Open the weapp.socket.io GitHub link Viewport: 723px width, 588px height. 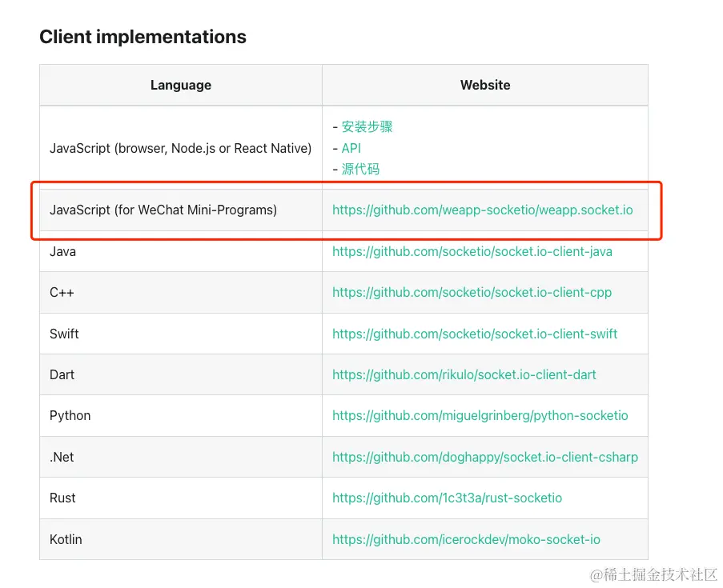[x=482, y=210]
